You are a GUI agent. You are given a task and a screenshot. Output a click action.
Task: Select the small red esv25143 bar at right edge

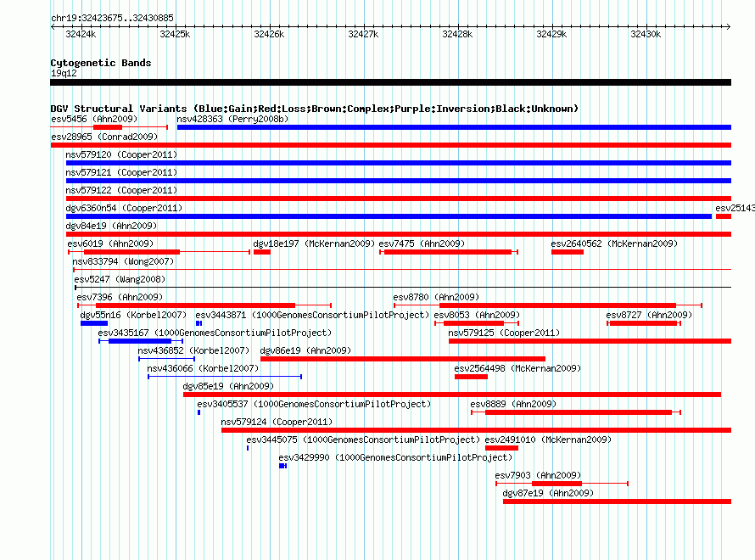coord(724,216)
